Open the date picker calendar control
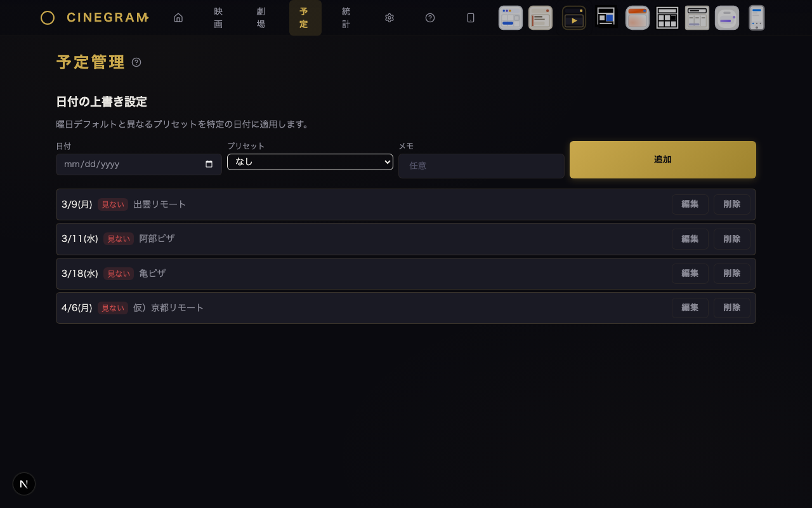The width and height of the screenshot is (812, 508). [x=209, y=164]
